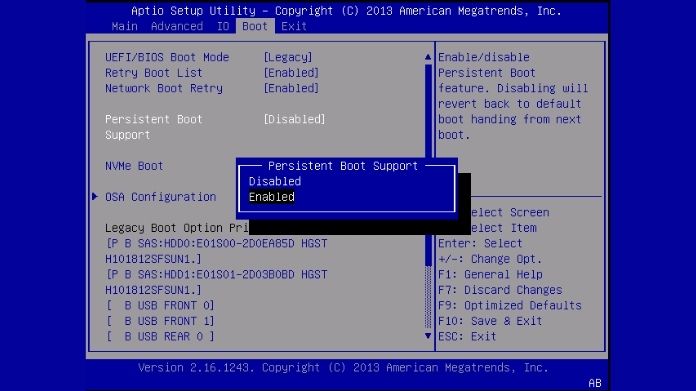The width and height of the screenshot is (696, 391).
Task: Change Retry Boot List value [Enabled]
Action: pos(291,73)
